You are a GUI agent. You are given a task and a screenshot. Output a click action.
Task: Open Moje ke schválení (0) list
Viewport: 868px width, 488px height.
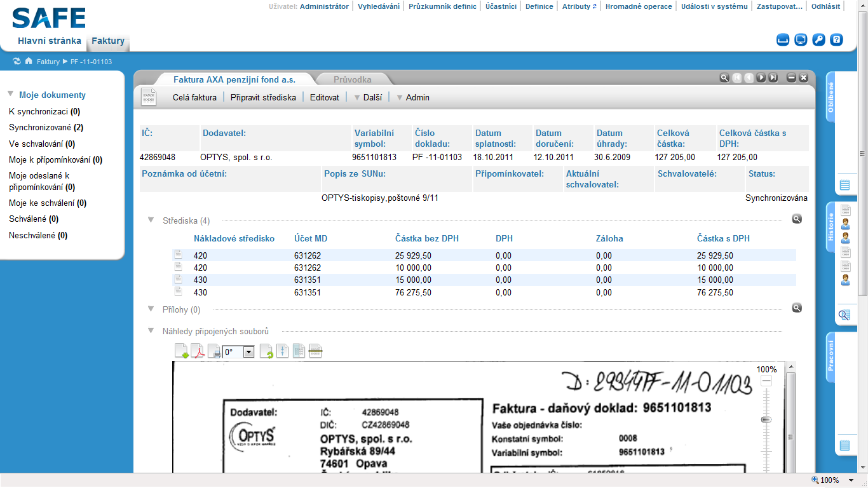pyautogui.click(x=48, y=203)
